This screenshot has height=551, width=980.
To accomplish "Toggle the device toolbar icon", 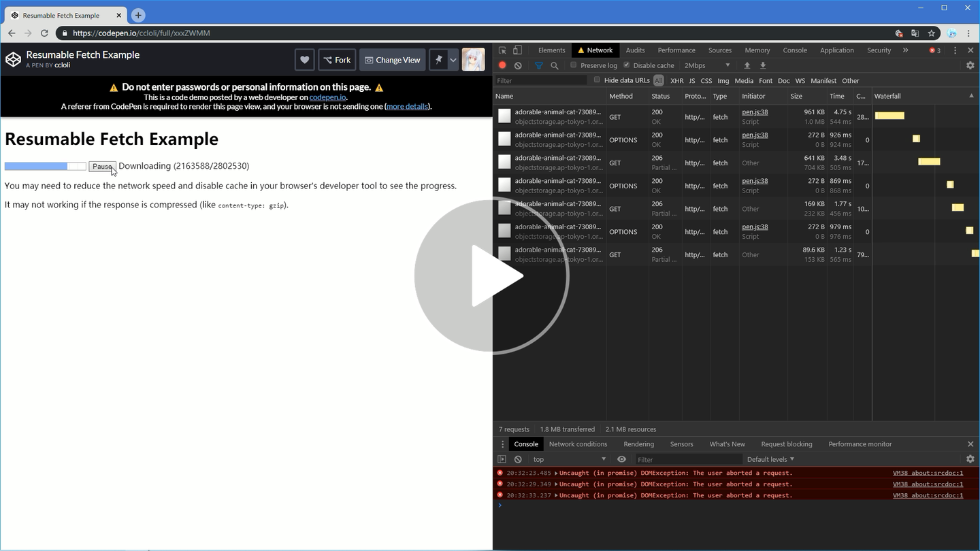I will pos(517,50).
